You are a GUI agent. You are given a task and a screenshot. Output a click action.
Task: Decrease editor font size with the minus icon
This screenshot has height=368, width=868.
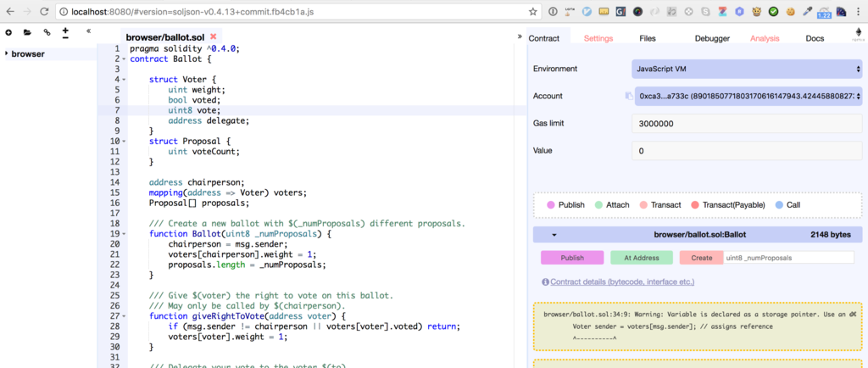pyautogui.click(x=65, y=37)
